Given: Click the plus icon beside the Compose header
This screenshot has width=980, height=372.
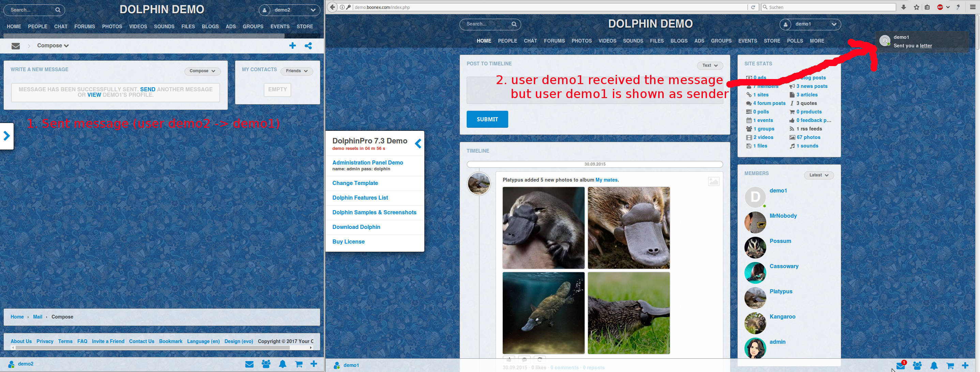Looking at the screenshot, I should pyautogui.click(x=292, y=46).
